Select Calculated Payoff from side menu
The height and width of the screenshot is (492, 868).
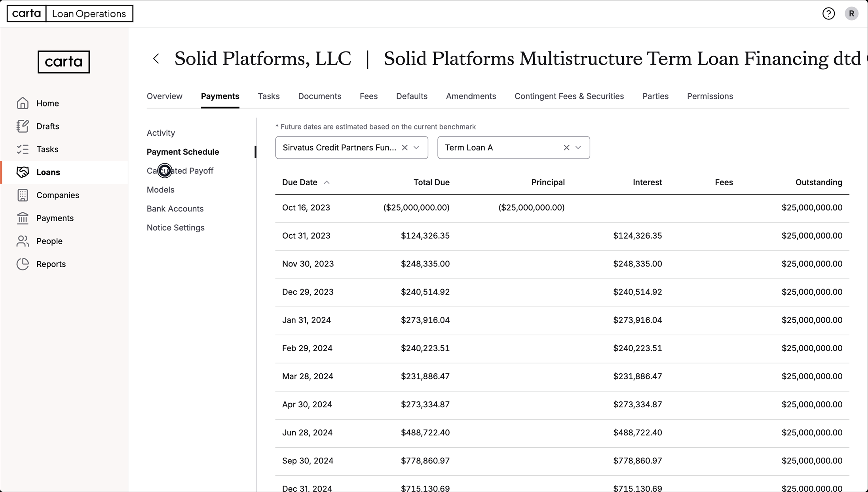[x=180, y=171]
